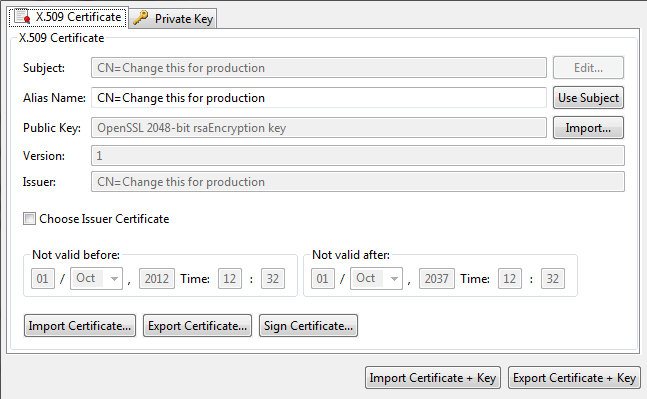Click the Edit... button for Subject
This screenshot has height=399, width=647.
588,68
